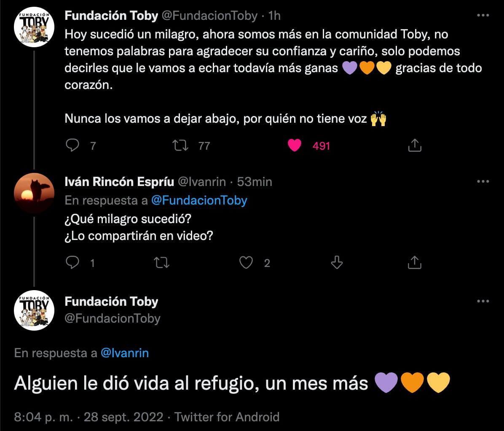504x431 pixels.
Task: Click the reply icon on Iván's reply
Action: click(73, 262)
